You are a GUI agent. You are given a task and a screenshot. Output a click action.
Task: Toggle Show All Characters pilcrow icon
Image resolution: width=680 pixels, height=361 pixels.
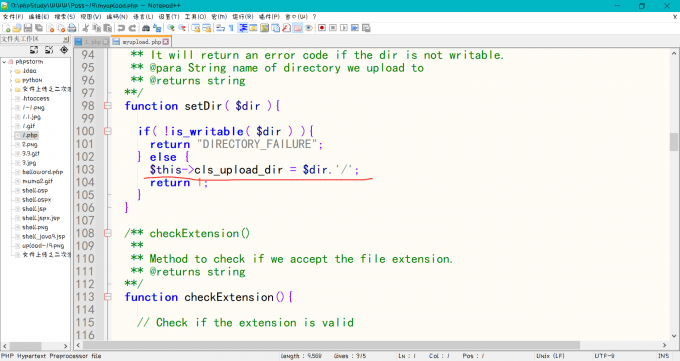coord(231,28)
